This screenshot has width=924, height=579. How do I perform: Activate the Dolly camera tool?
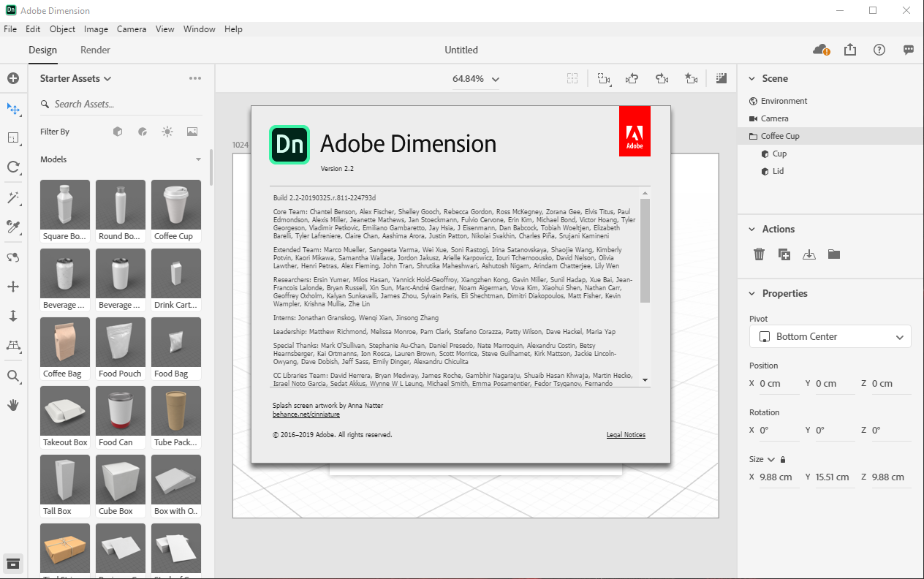pyautogui.click(x=12, y=316)
